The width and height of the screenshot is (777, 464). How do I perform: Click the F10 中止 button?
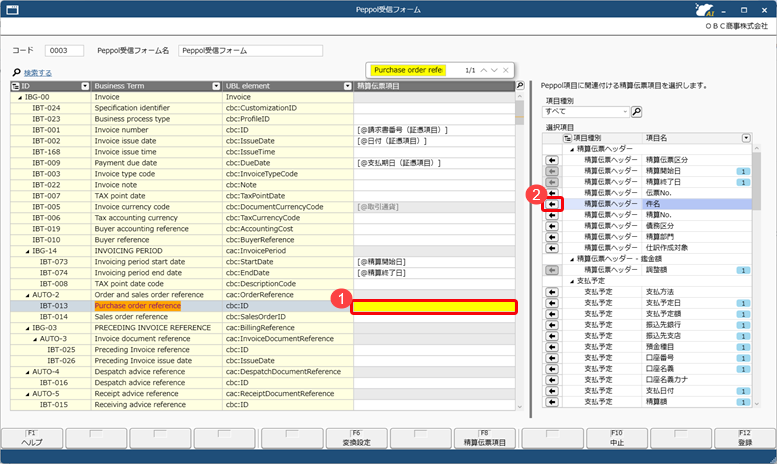click(616, 438)
